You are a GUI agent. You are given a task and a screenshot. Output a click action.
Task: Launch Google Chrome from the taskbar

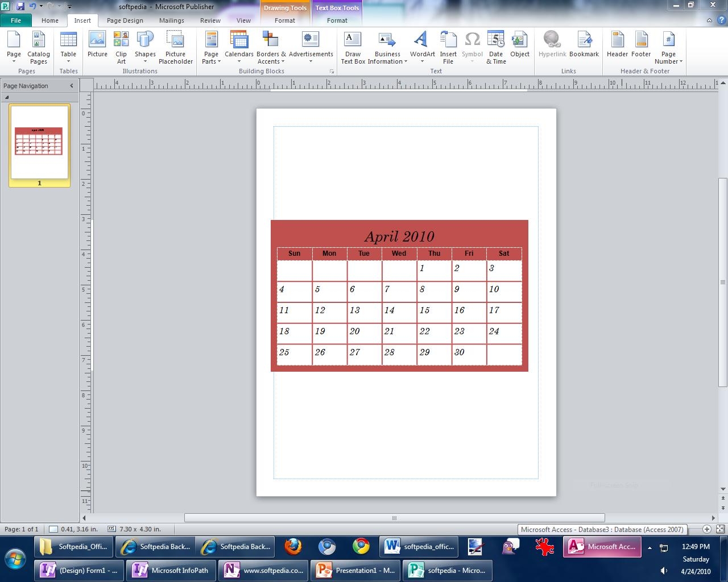click(361, 547)
